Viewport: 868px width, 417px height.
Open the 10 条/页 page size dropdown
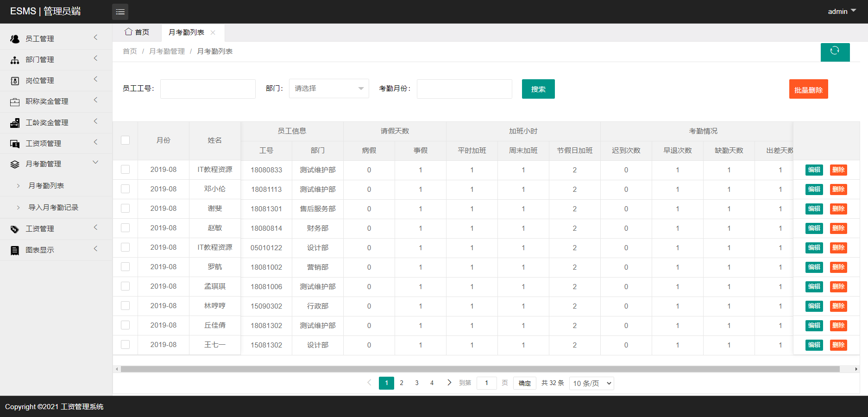(x=591, y=383)
